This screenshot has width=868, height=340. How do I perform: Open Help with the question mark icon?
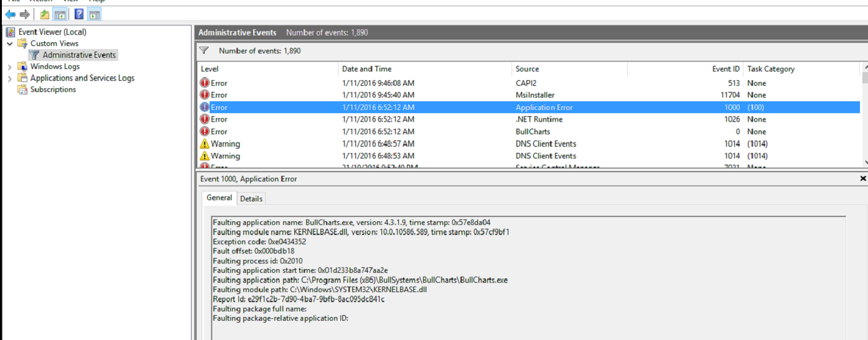click(79, 14)
